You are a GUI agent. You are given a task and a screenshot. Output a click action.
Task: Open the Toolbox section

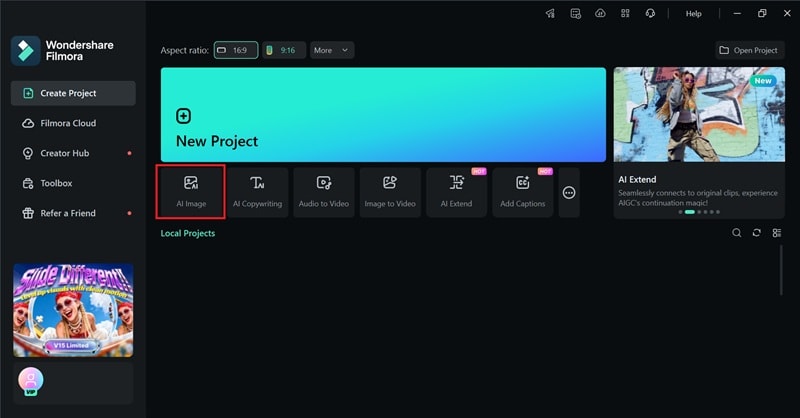coord(73,183)
